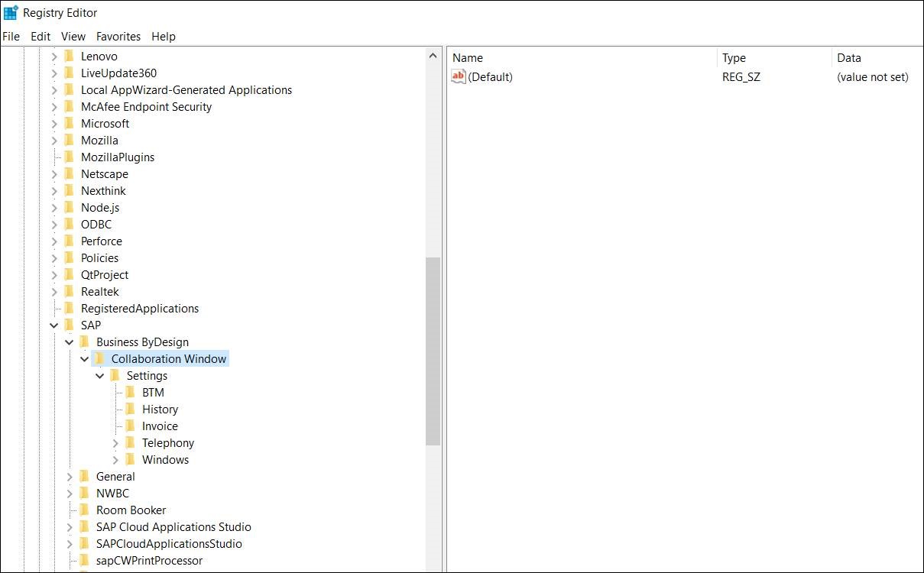Select the McAfee Endpoint Security folder icon
The width and height of the screenshot is (924, 573).
70,106
